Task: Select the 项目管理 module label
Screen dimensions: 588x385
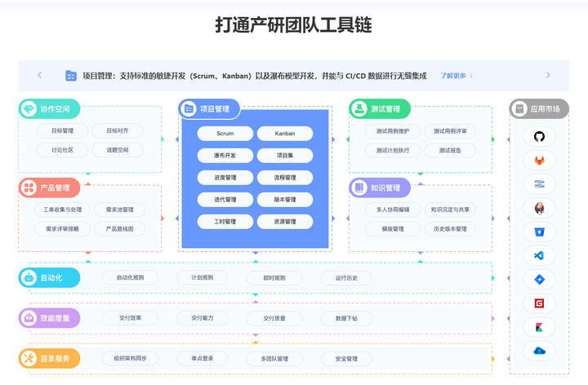Action: click(215, 109)
